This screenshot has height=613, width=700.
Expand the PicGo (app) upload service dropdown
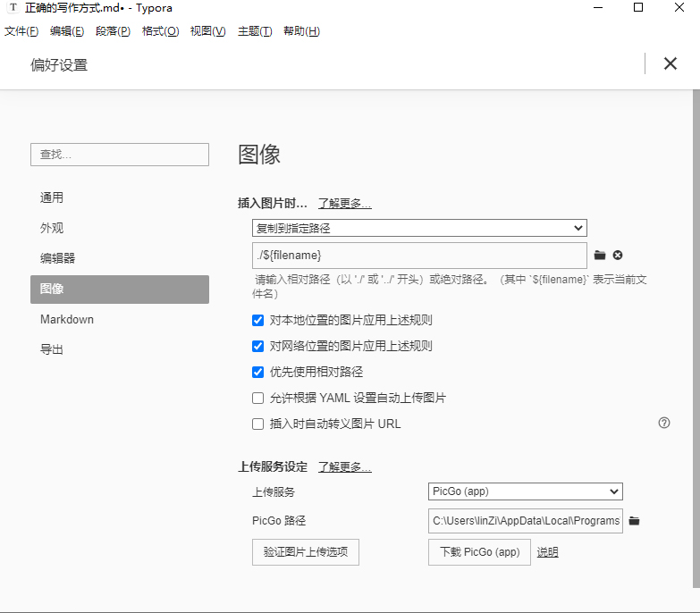(x=525, y=491)
